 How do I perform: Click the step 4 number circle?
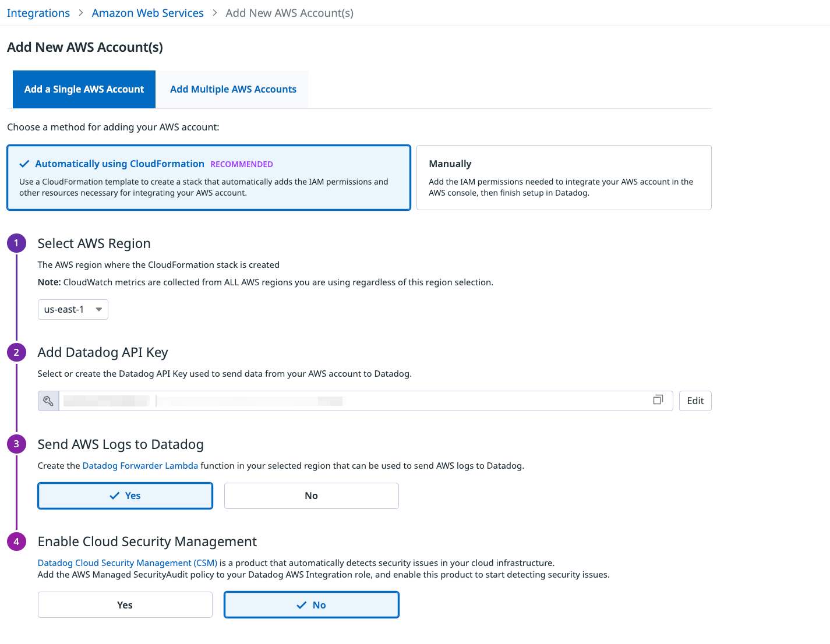(16, 542)
